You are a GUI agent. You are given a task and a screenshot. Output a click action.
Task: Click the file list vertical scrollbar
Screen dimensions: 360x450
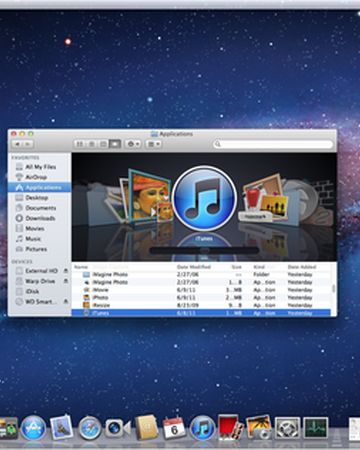[334, 289]
